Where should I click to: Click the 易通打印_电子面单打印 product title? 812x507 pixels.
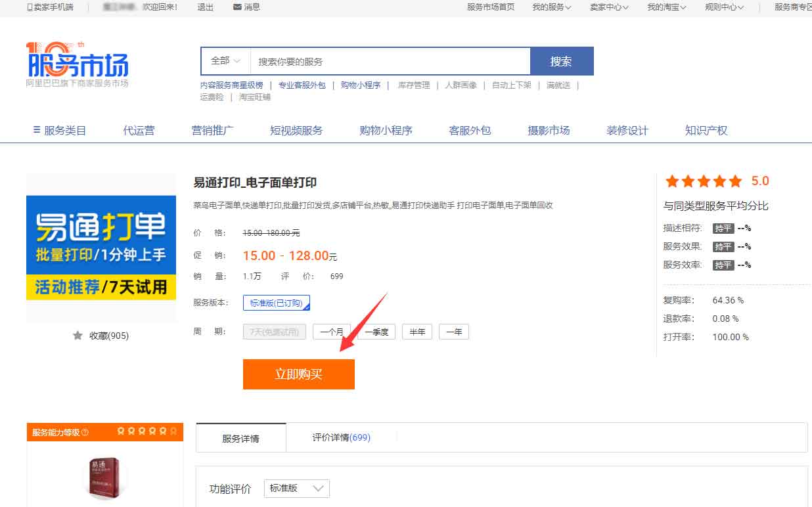[x=256, y=183]
